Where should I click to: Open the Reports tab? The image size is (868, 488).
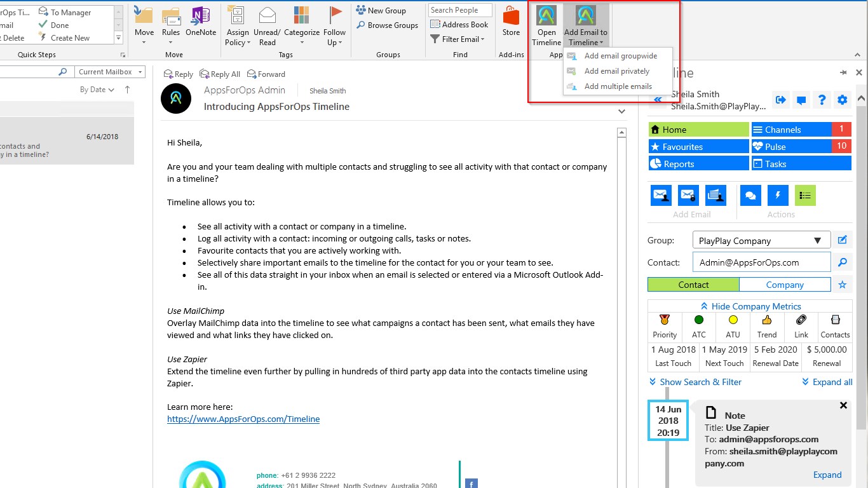(699, 164)
